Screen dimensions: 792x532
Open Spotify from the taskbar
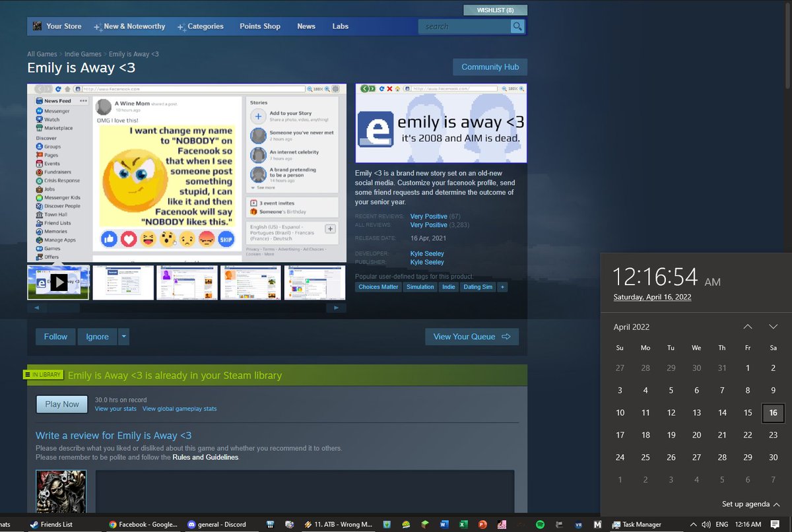click(x=540, y=525)
